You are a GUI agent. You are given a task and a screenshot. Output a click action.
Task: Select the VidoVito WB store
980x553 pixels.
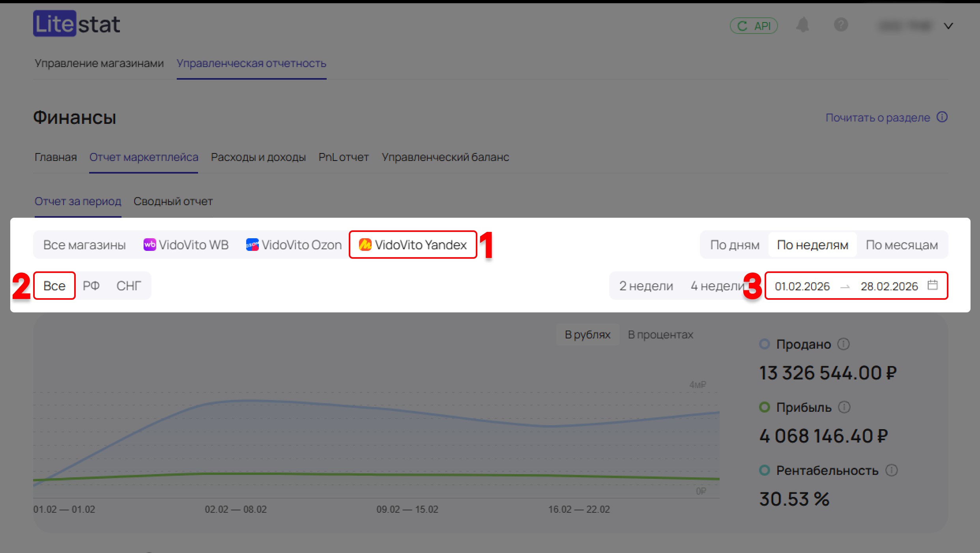186,245
